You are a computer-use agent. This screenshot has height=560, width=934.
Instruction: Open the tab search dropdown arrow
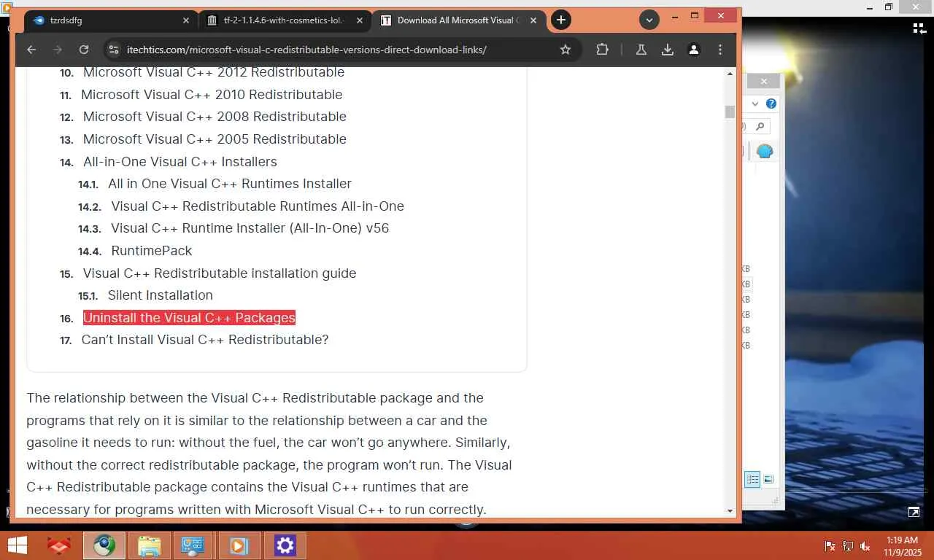649,20
